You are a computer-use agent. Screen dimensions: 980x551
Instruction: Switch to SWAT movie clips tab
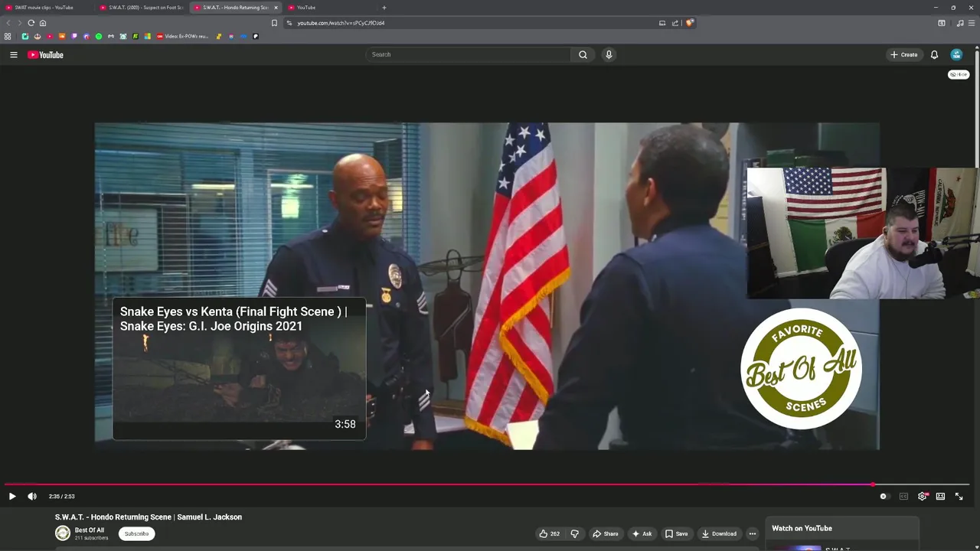pos(44,8)
